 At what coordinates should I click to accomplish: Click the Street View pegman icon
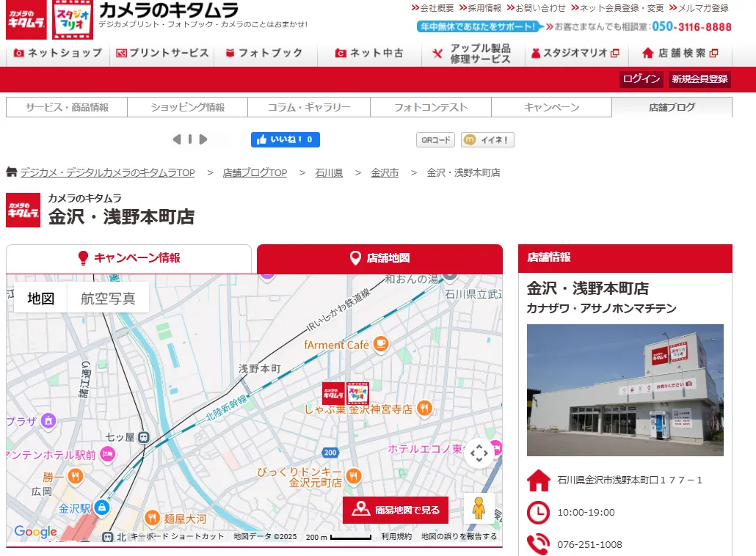[x=479, y=508]
